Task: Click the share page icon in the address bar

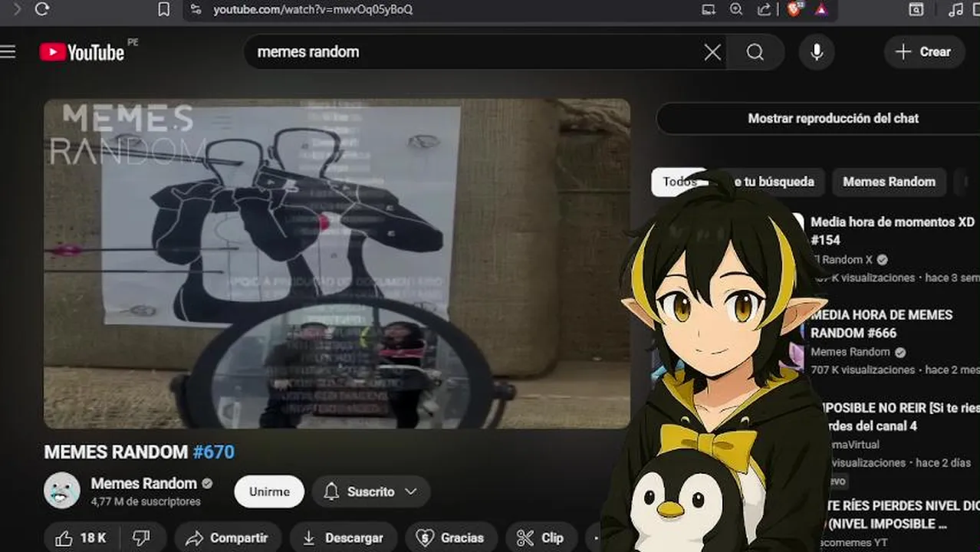Action: 764,9
